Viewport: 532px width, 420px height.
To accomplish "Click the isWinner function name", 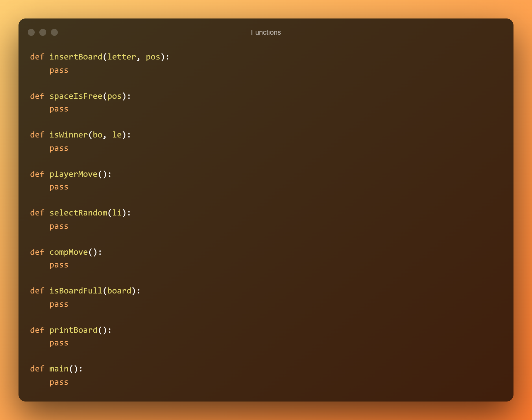I will (x=69, y=135).
